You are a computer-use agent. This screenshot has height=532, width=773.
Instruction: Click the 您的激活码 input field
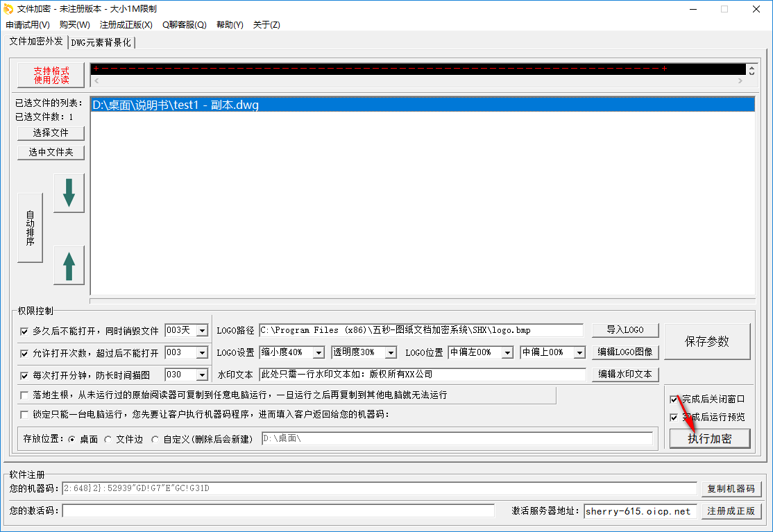(278, 510)
